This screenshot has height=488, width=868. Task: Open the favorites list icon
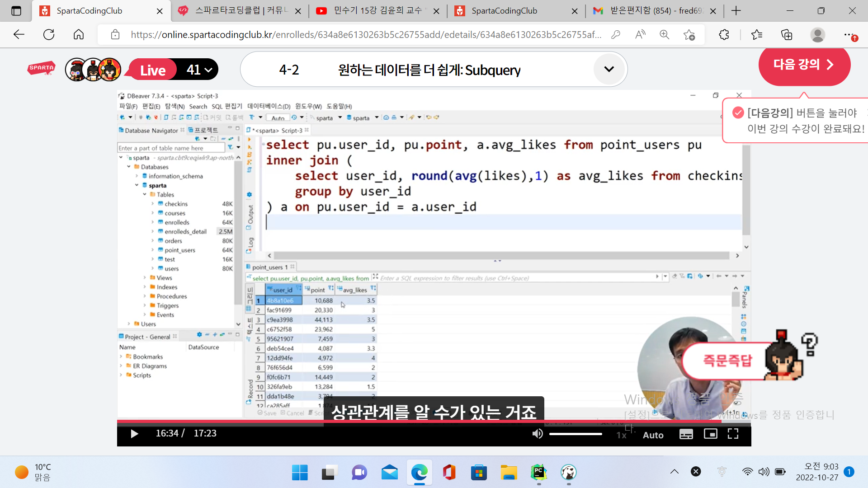click(x=756, y=34)
